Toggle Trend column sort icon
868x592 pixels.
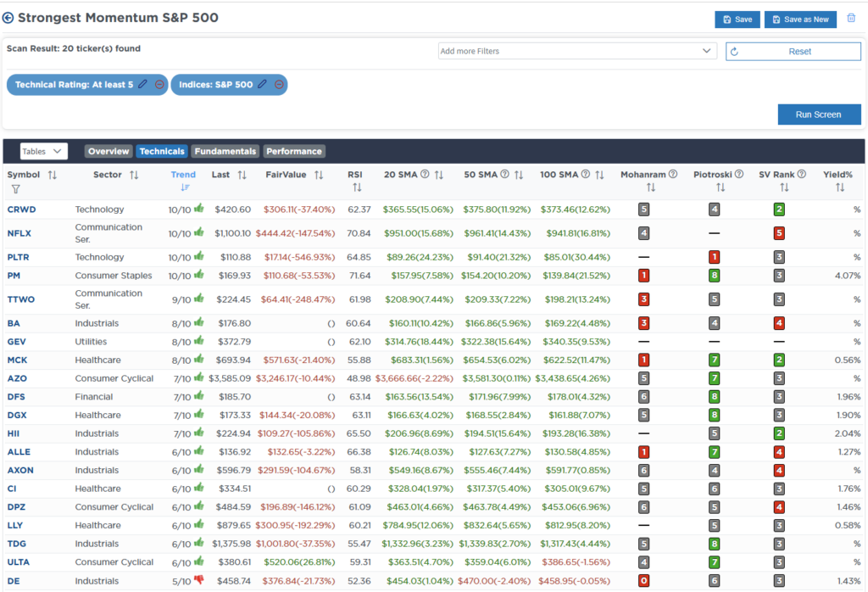point(185,187)
